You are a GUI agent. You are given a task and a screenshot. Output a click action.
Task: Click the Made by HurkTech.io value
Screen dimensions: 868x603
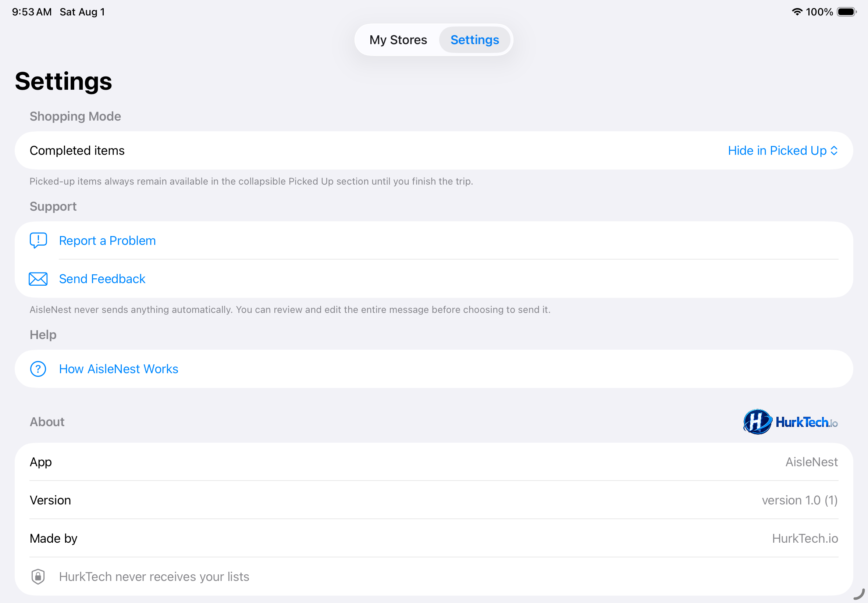coord(805,538)
